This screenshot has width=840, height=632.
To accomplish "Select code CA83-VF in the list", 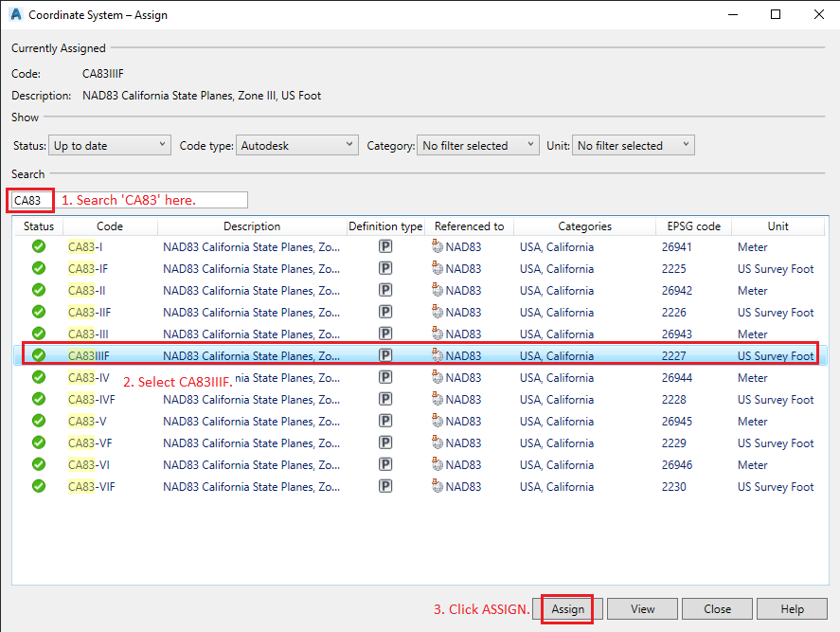I will [x=90, y=443].
